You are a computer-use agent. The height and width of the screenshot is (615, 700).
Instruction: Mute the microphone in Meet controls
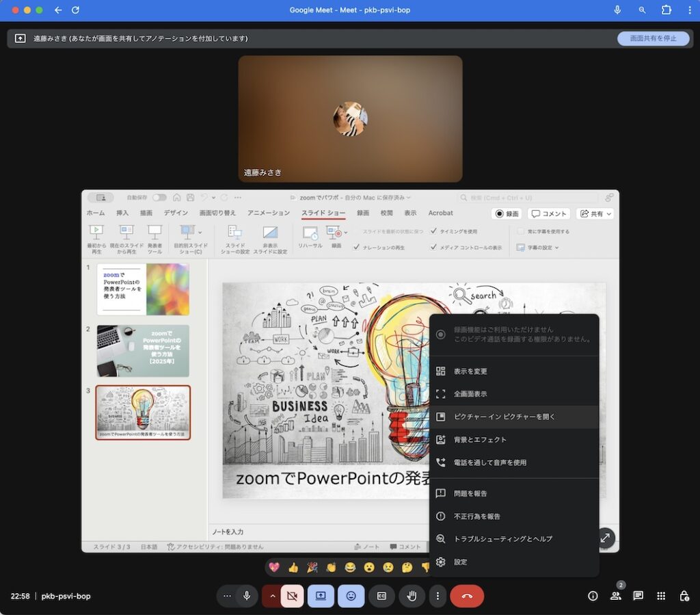tap(246, 596)
